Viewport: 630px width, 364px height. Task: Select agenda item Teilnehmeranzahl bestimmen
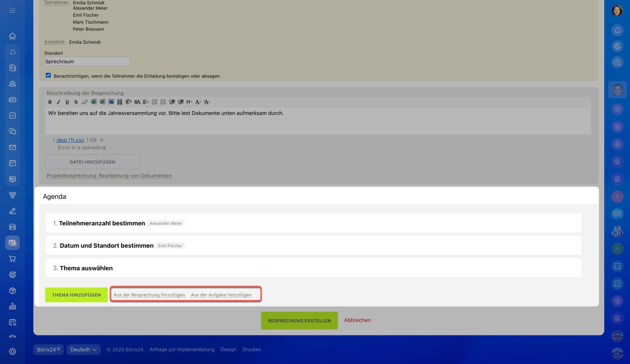[x=314, y=223]
